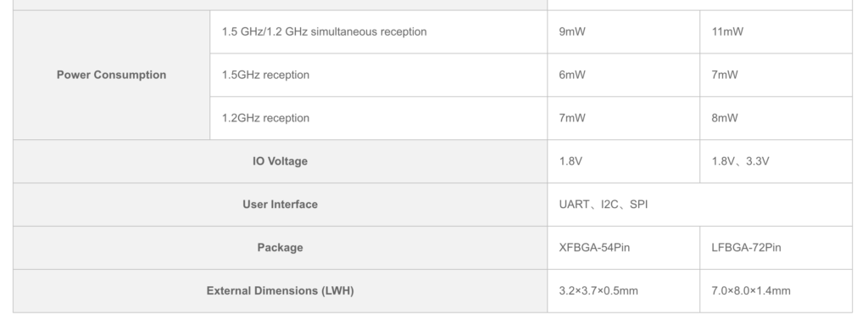Click the 1.2GHz reception cell
The width and height of the screenshot is (868, 326).
point(379,118)
